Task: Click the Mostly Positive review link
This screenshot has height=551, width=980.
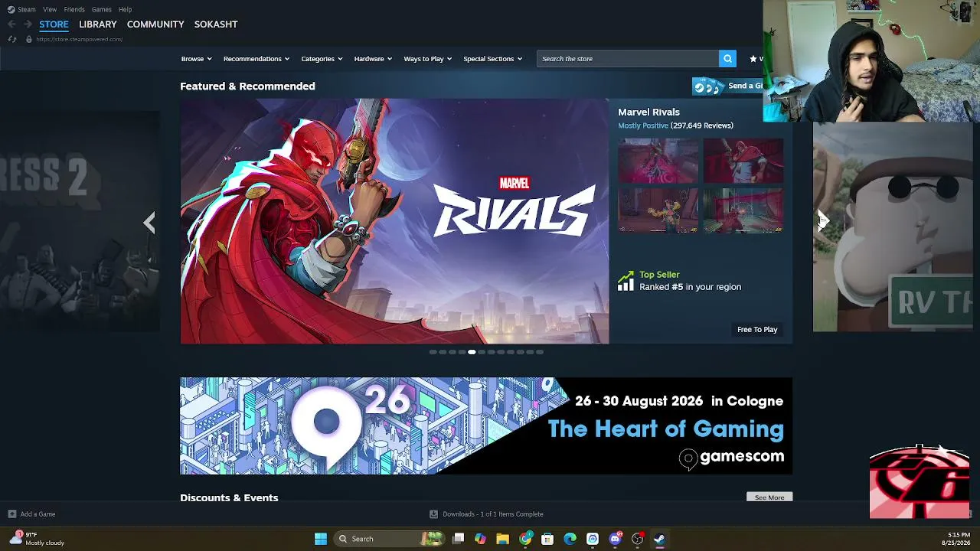Action: pyautogui.click(x=643, y=126)
